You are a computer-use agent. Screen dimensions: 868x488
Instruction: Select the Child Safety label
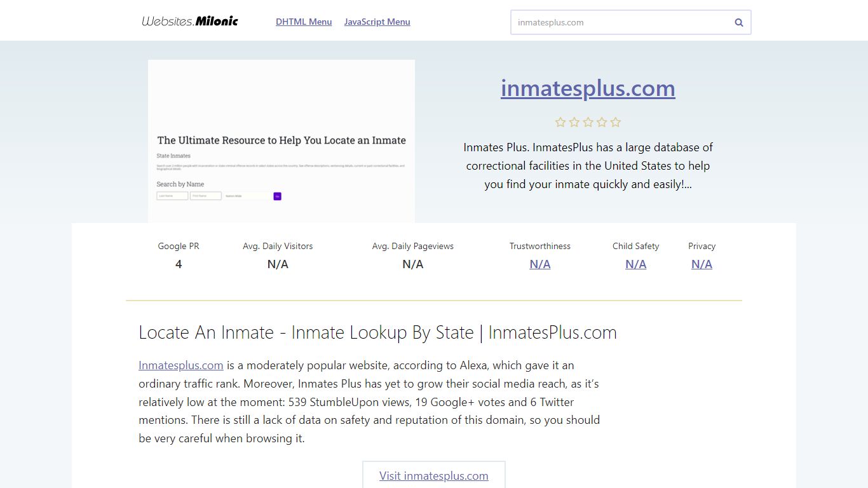click(635, 246)
